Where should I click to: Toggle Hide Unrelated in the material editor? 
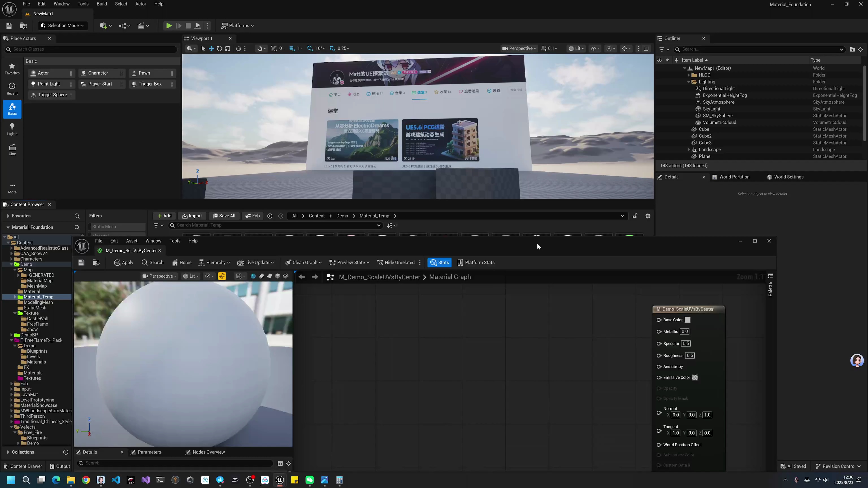[x=396, y=263]
